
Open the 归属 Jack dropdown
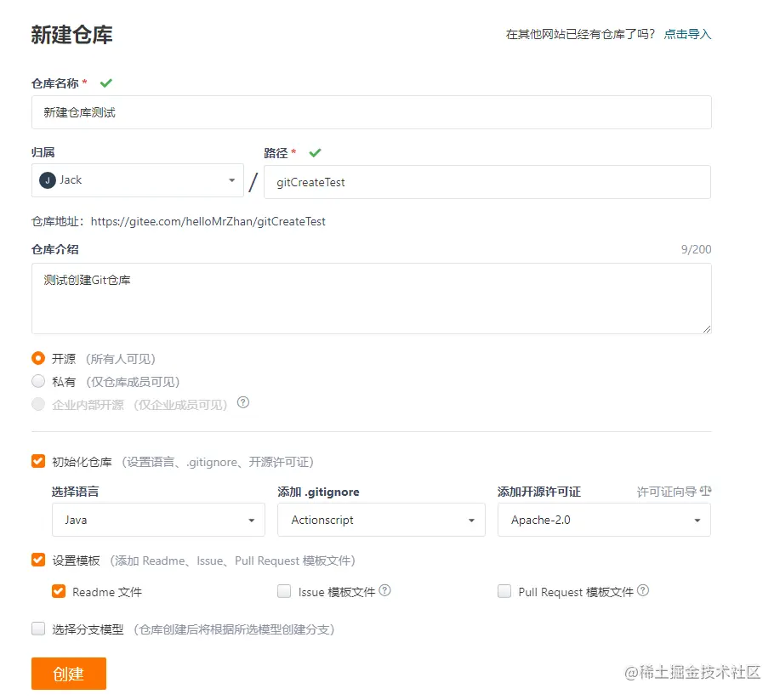click(x=138, y=180)
